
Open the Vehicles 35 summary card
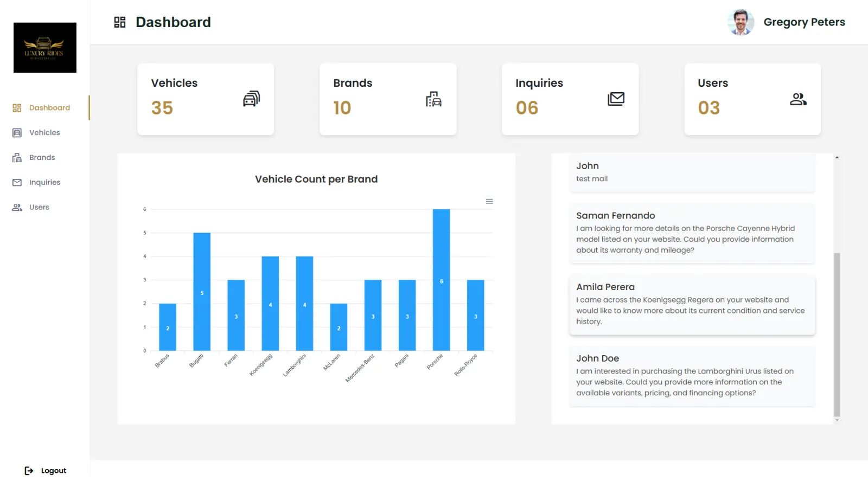pos(206,99)
